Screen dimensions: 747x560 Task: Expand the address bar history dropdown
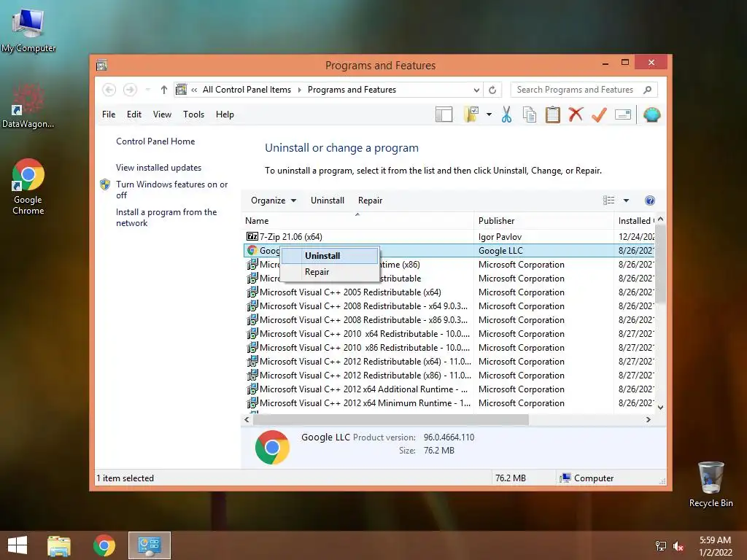(476, 90)
